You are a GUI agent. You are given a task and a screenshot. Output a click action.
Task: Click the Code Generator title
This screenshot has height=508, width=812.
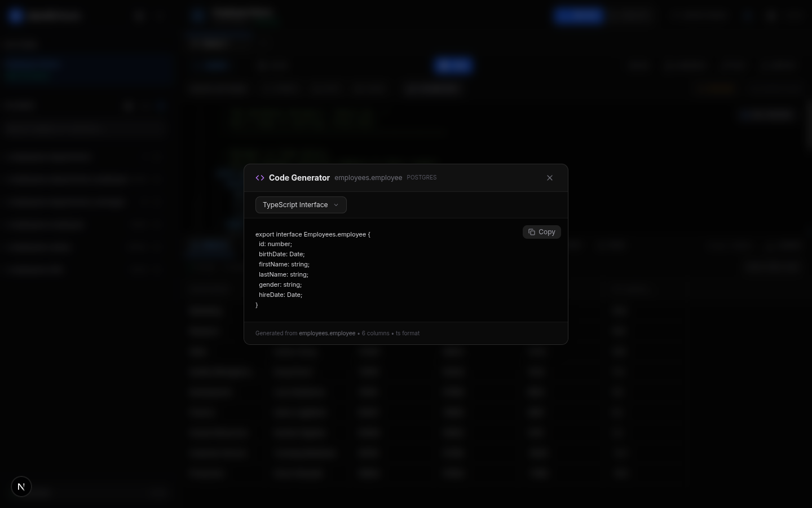pyautogui.click(x=299, y=178)
